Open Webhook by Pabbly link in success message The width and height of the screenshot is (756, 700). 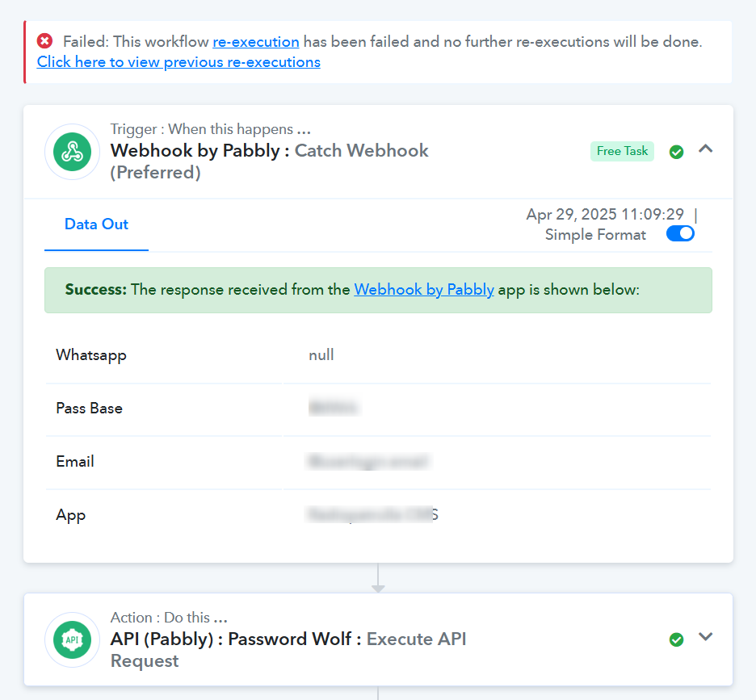point(424,289)
